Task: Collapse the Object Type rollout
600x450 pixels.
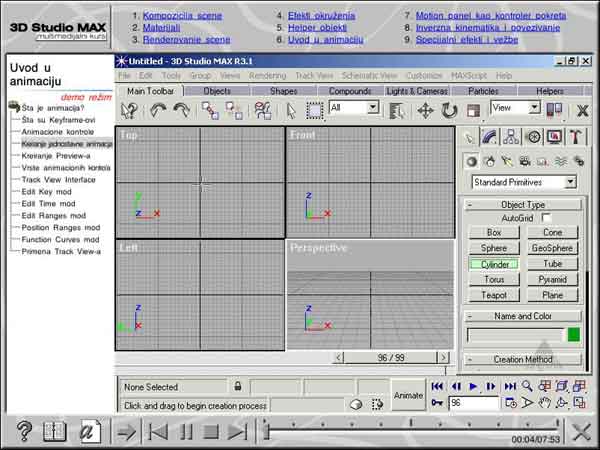Action: tap(523, 205)
